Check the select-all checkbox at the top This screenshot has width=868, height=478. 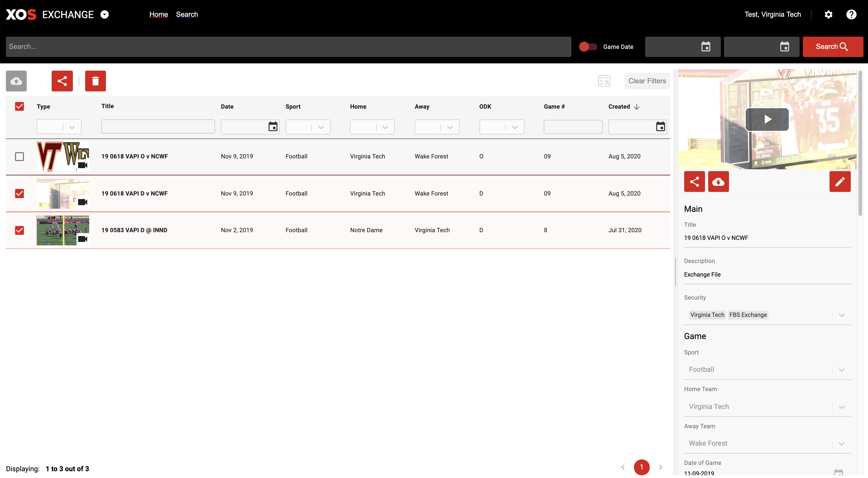[19, 107]
